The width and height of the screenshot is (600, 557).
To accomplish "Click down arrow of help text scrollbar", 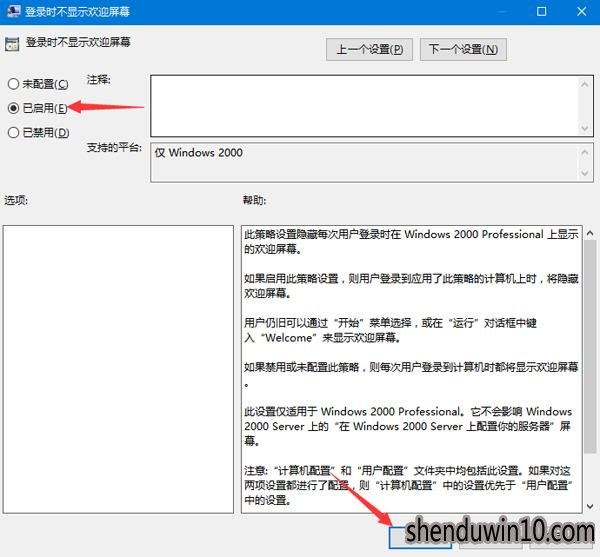I will click(590, 507).
